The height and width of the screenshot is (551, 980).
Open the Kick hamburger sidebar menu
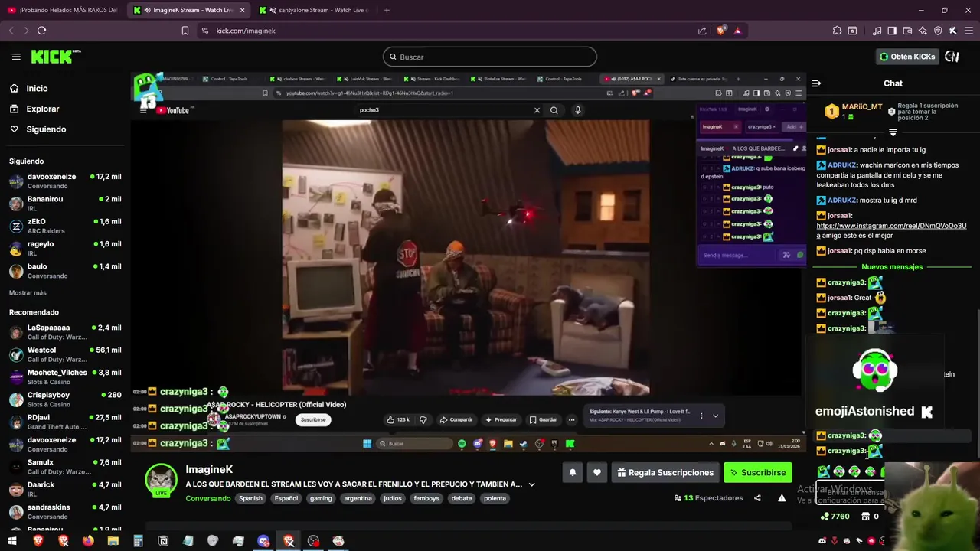tap(16, 57)
